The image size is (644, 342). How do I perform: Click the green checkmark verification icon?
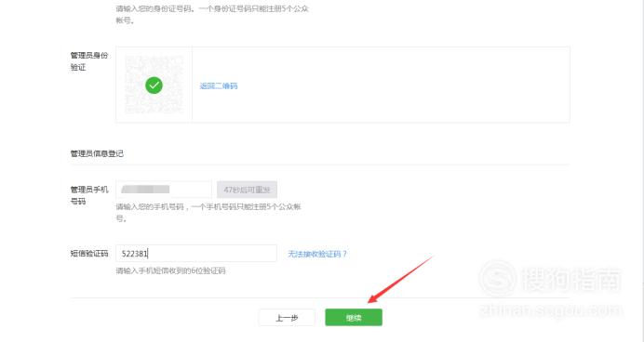point(154,85)
